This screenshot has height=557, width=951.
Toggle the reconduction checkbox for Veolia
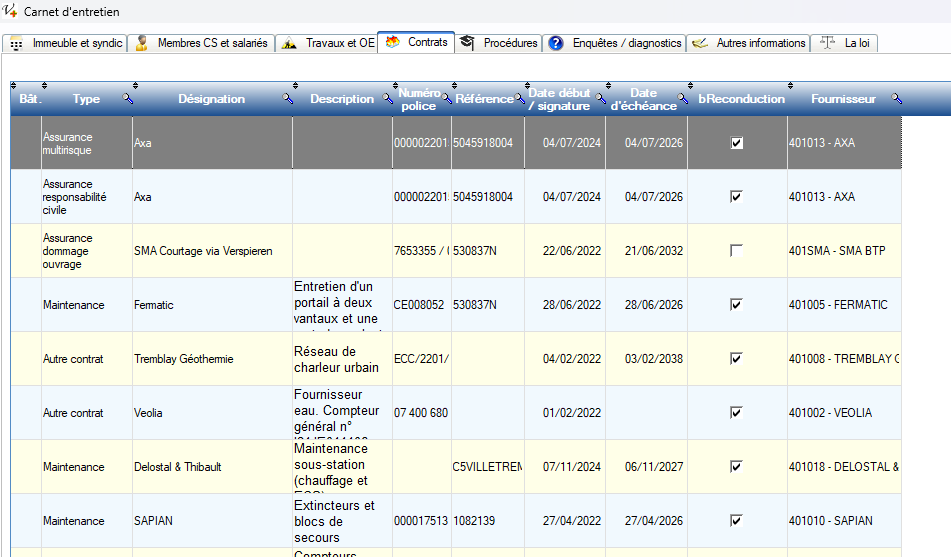tap(737, 413)
